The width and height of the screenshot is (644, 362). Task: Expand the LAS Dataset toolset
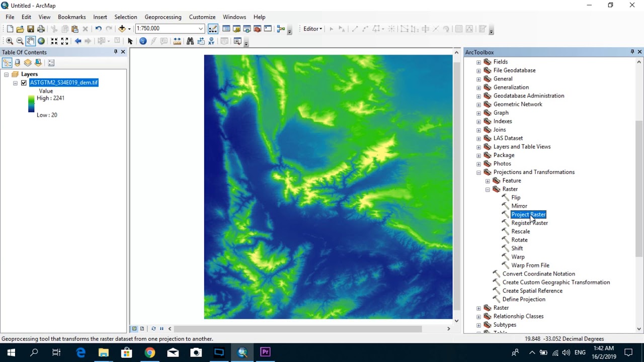coord(478,138)
